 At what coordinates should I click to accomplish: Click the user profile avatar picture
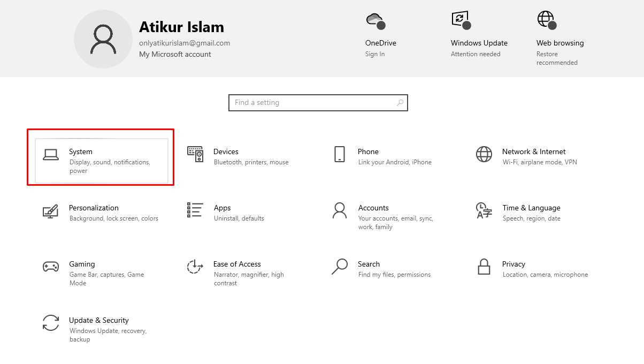(103, 39)
